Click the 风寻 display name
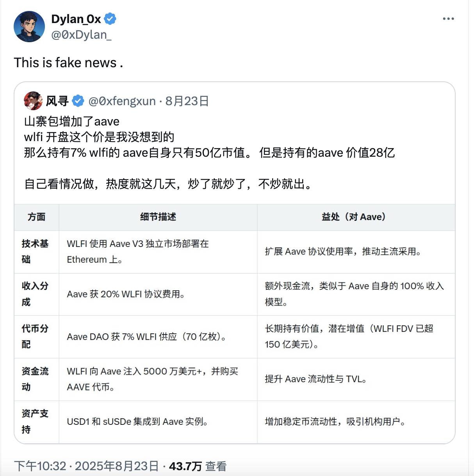 tap(58, 100)
